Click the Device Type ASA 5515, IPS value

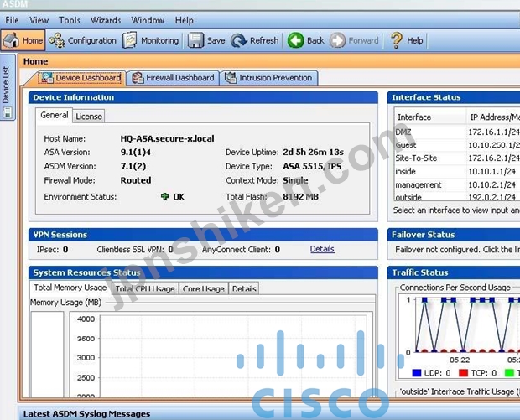pyautogui.click(x=312, y=166)
